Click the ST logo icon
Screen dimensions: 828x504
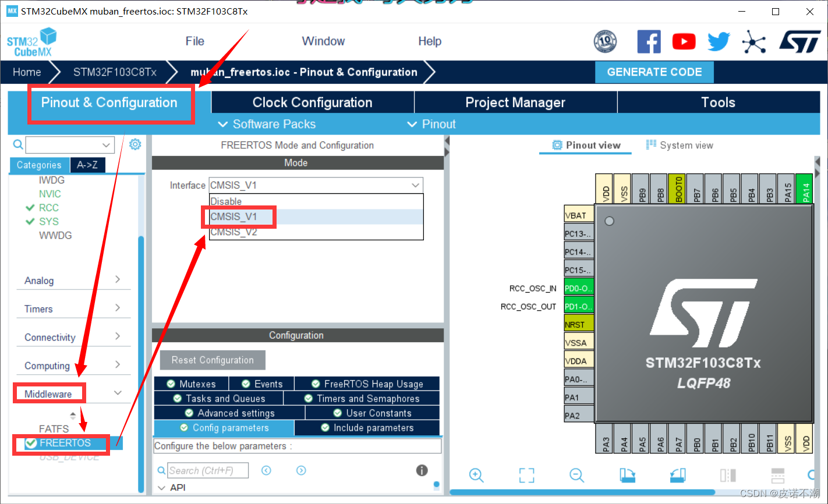point(800,42)
